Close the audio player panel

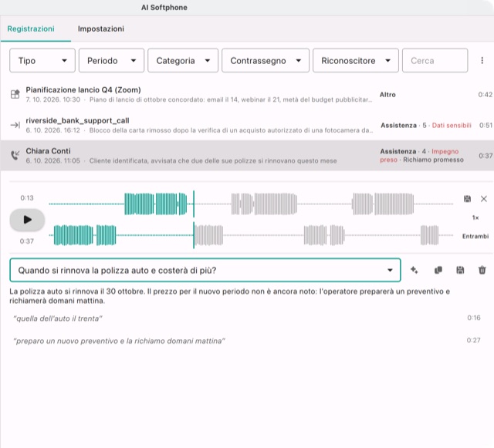(x=484, y=199)
